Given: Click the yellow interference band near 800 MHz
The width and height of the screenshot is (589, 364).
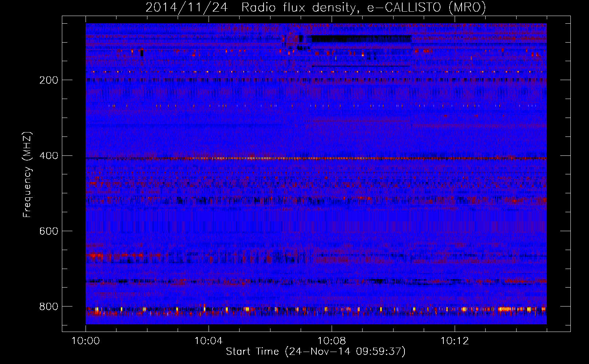Looking at the screenshot, I should [316, 309].
